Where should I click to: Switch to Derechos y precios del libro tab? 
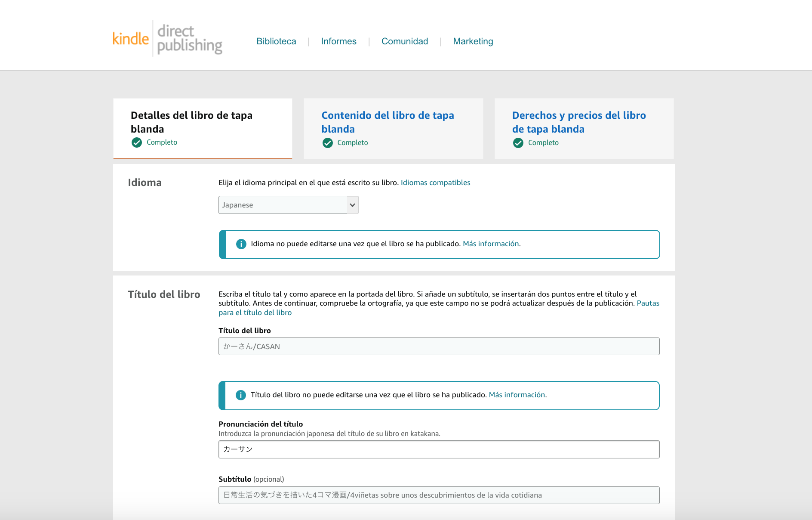(x=584, y=129)
